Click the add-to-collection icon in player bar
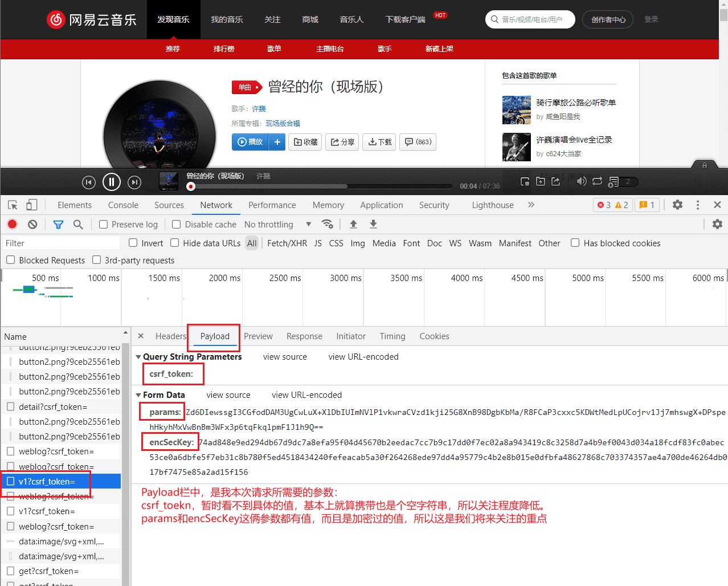Screen dimensions: 728x586 [541, 181]
